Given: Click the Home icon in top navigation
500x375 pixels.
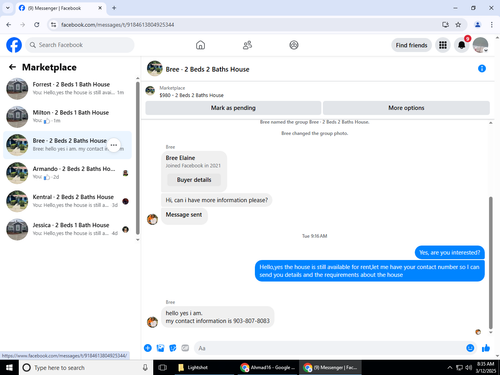Looking at the screenshot, I should [x=200, y=45].
